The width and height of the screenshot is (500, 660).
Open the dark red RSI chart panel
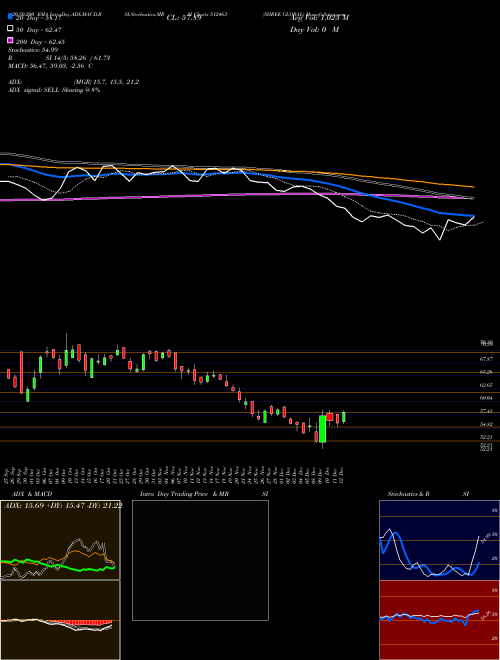[x=439, y=620]
